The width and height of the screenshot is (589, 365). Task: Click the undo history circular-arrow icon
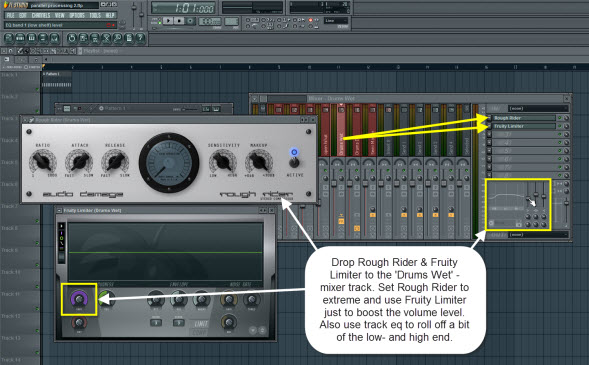[x=72, y=38]
